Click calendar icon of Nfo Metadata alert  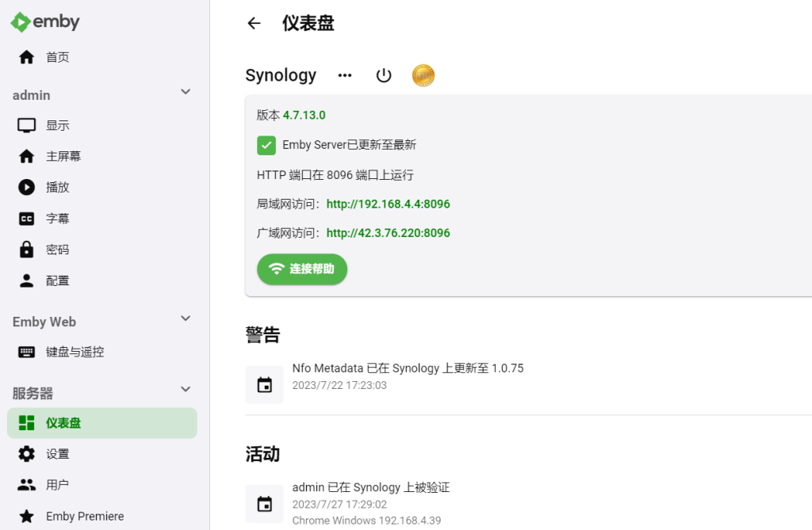[265, 385]
